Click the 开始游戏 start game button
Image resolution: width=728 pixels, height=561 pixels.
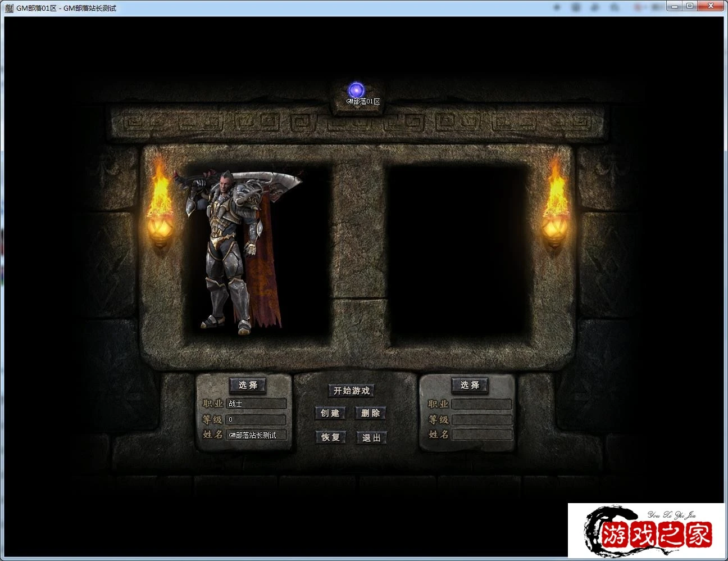click(x=352, y=391)
